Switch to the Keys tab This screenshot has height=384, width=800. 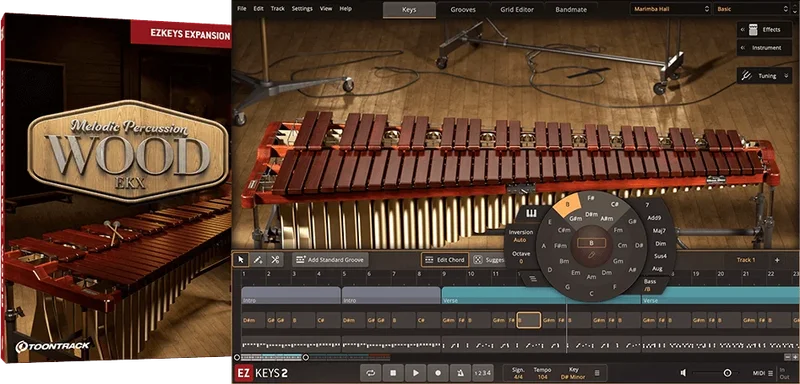[409, 10]
